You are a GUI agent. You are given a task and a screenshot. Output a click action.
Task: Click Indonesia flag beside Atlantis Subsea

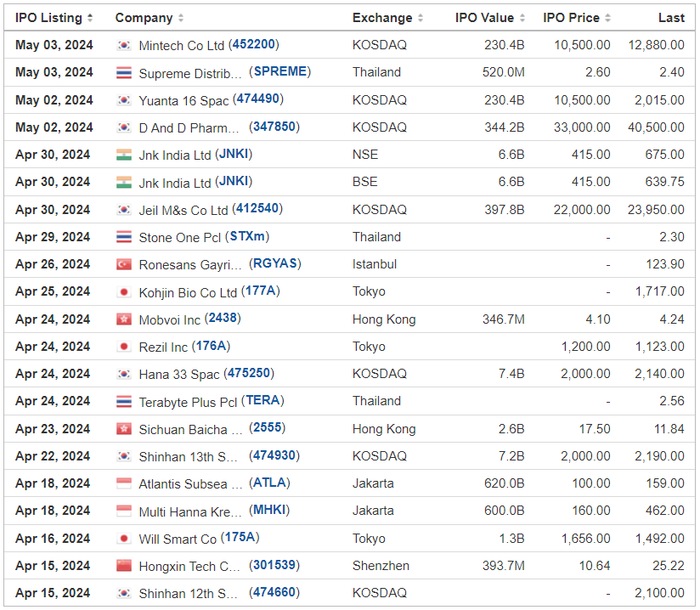(124, 483)
